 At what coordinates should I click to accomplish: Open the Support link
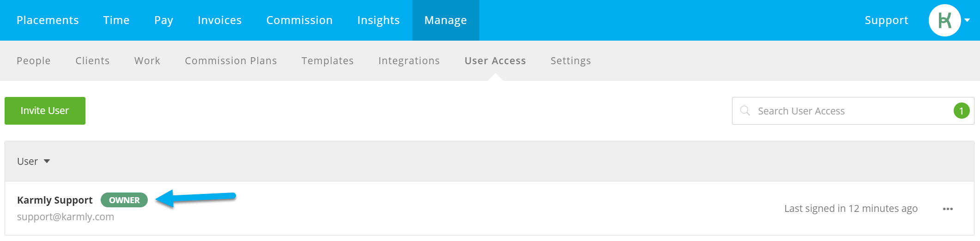(x=886, y=20)
